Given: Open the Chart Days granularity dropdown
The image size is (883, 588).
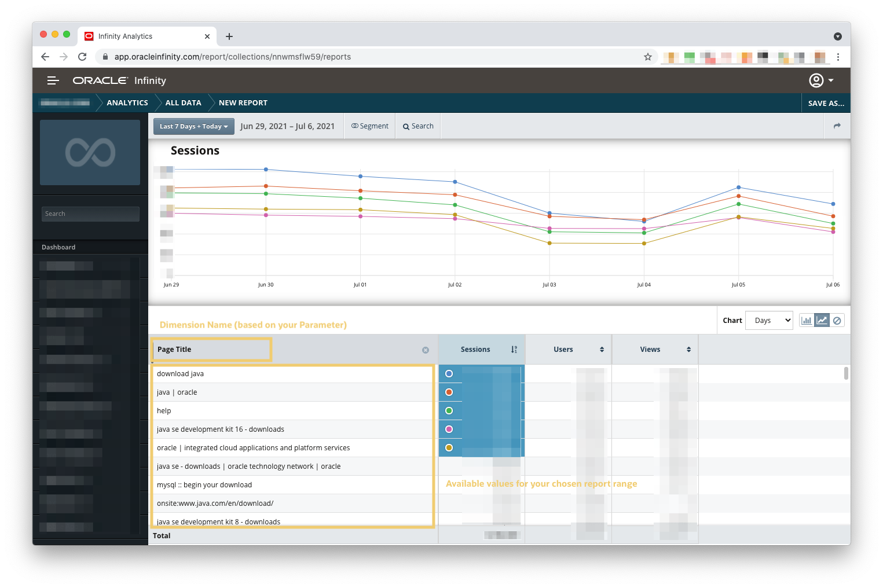Looking at the screenshot, I should 769,320.
